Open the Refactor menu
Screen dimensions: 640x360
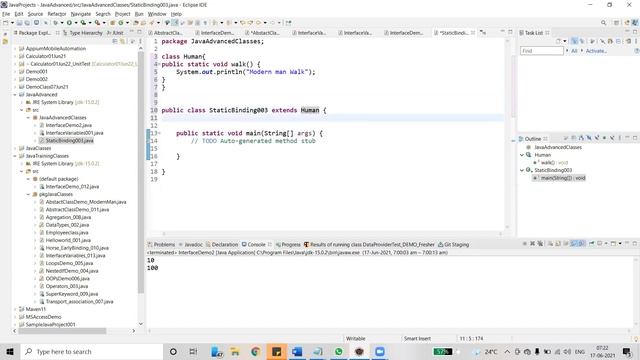pos(57,14)
